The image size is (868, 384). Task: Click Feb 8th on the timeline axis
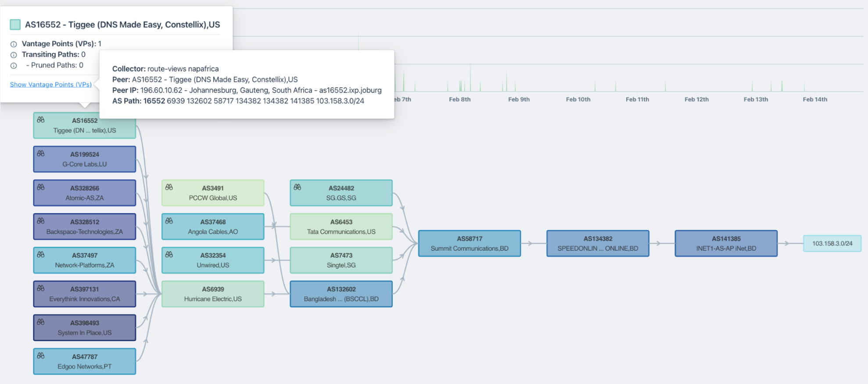[x=459, y=100]
